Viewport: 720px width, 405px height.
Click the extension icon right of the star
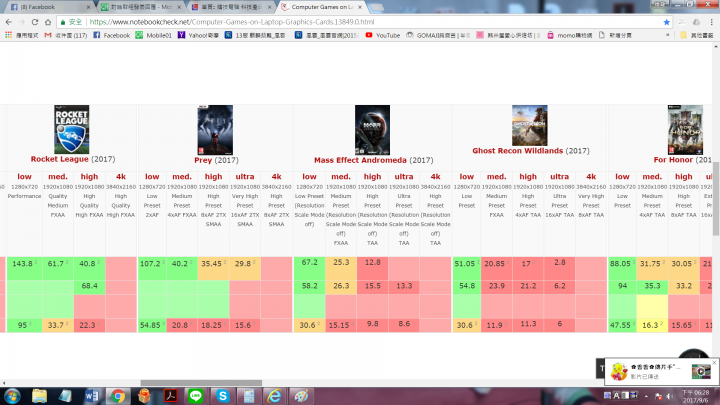[682, 22]
